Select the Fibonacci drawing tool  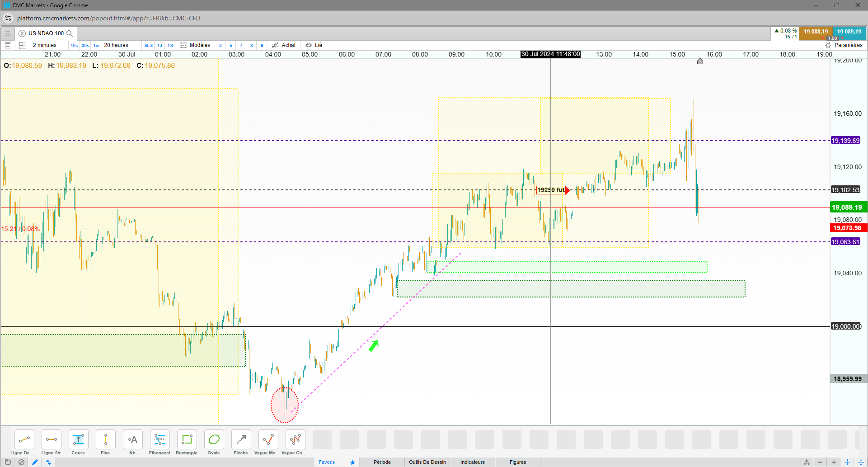(x=160, y=439)
